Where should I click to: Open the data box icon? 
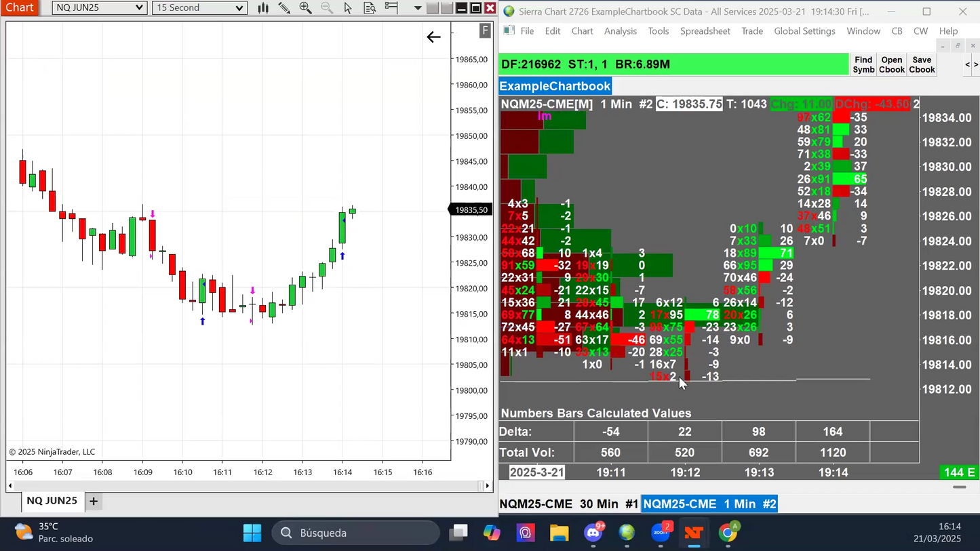tap(370, 8)
